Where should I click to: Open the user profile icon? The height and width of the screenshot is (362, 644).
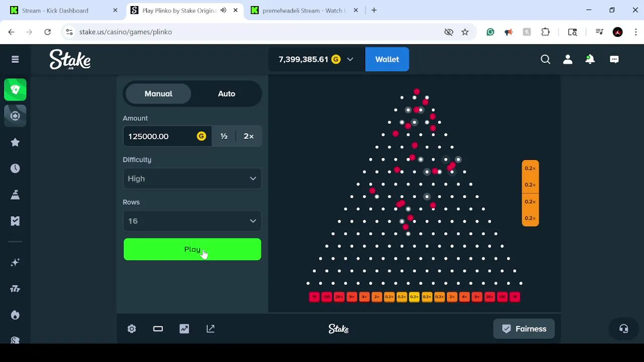point(568,59)
